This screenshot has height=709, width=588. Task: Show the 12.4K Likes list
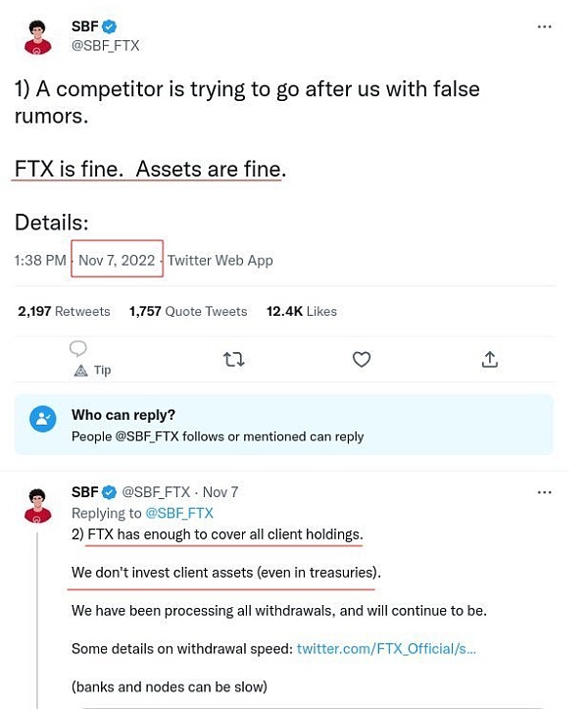[301, 311]
